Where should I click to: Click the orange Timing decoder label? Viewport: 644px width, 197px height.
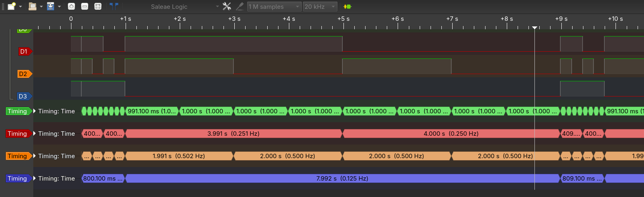click(17, 156)
